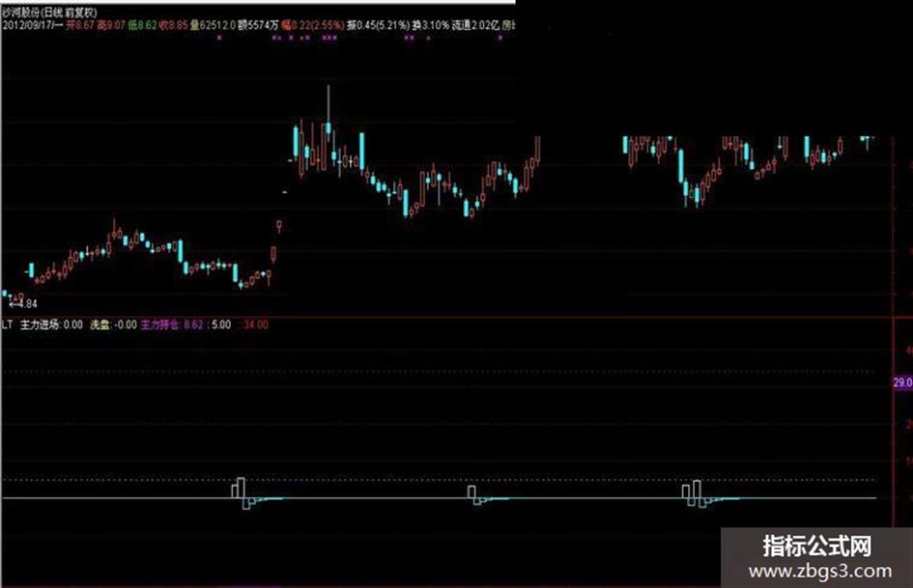
Task: Click the 洗盘: -0.00 indicator value
Action: tap(114, 324)
